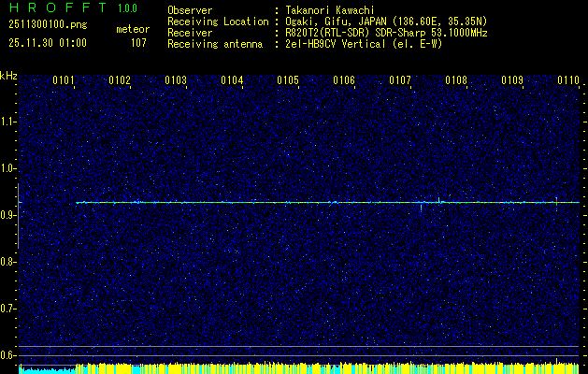The height and width of the screenshot is (374, 588).
Task: Click the meteor count value 107
Action: pos(138,42)
